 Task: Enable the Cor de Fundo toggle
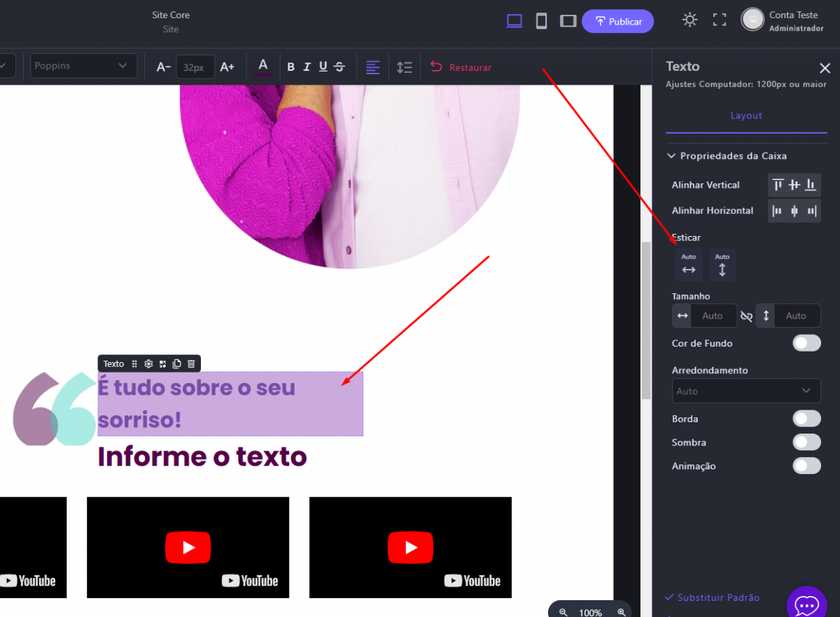806,343
